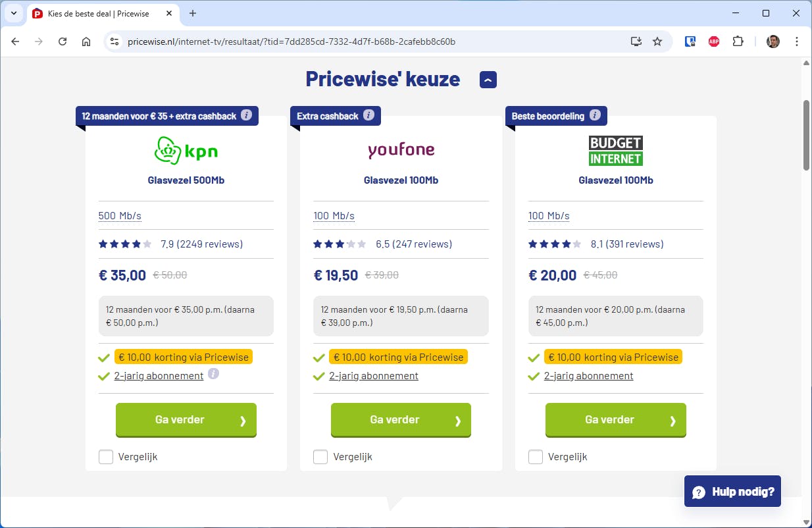Viewport: 812px width, 528px height.
Task: Click the browser forward arrow
Action: 39,41
